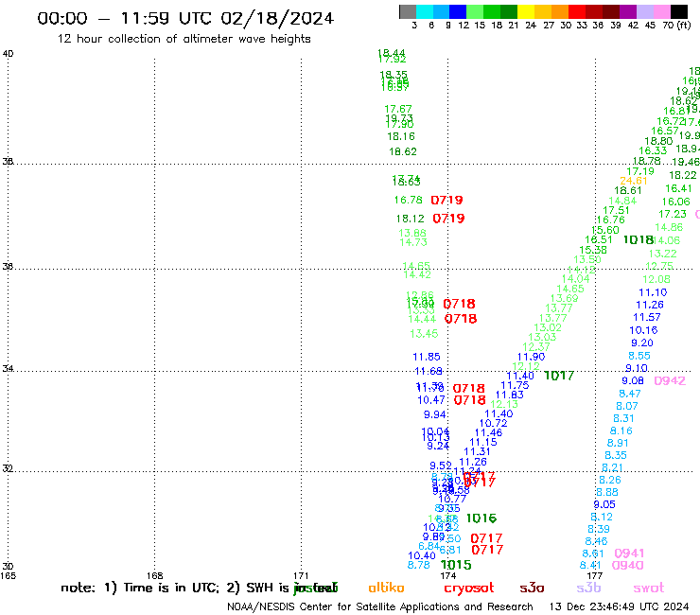Select the orange legend color swatch

(x=559, y=11)
